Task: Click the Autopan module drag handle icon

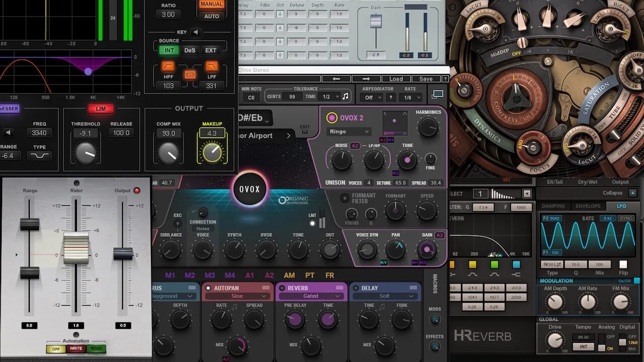Action: click(x=266, y=288)
